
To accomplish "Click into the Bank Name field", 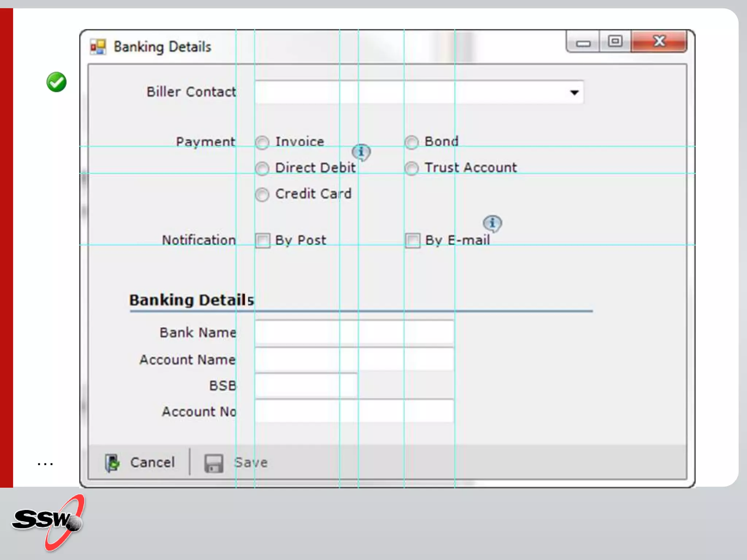I will point(354,332).
